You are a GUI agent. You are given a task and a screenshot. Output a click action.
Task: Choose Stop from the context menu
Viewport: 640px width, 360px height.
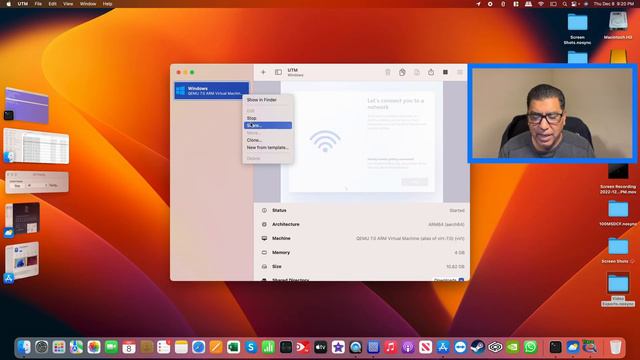pyautogui.click(x=252, y=118)
